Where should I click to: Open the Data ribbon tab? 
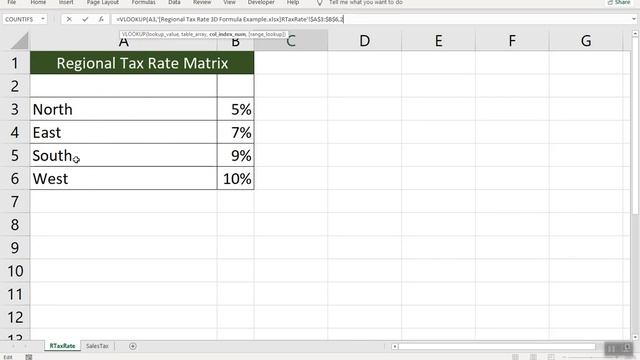pos(174,2)
